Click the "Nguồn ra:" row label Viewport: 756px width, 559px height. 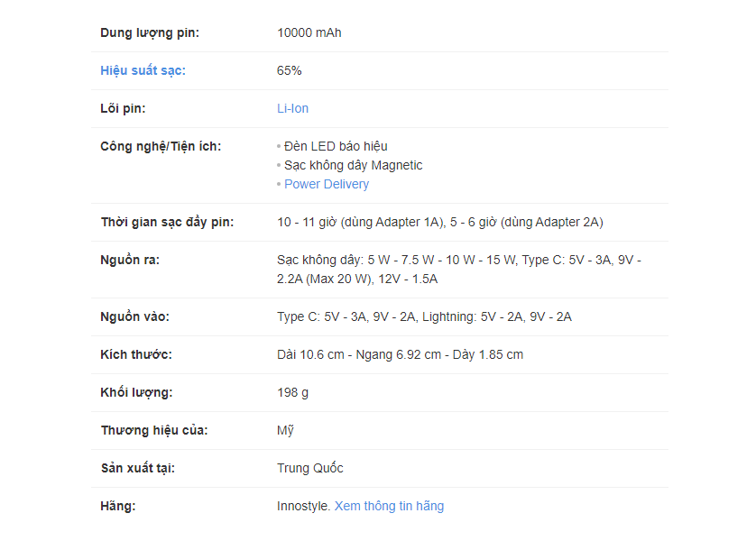pos(126,260)
